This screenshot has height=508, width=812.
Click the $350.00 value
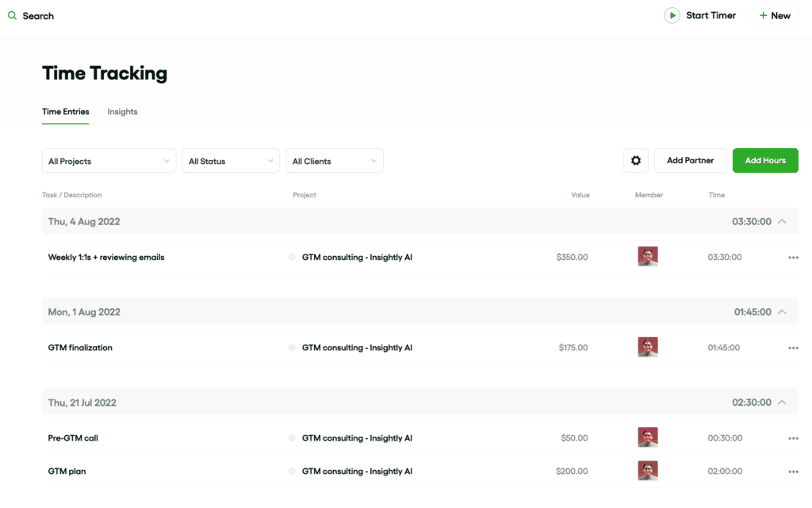point(573,257)
